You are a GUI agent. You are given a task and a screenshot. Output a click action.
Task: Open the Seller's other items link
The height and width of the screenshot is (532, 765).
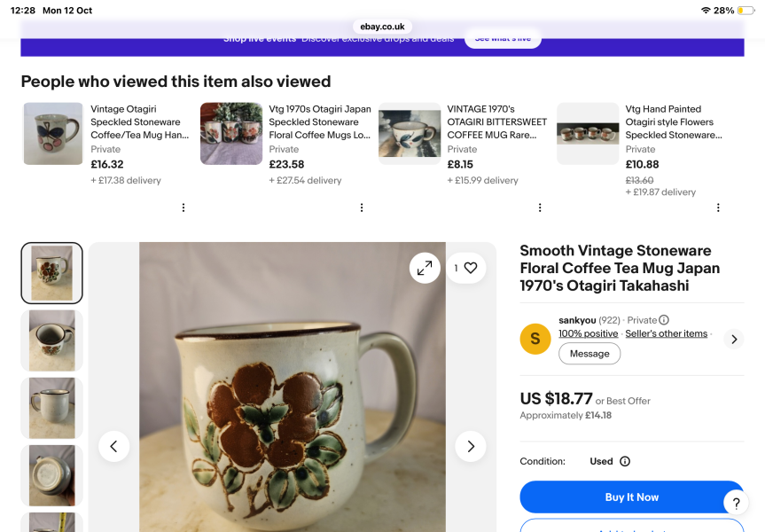(666, 333)
